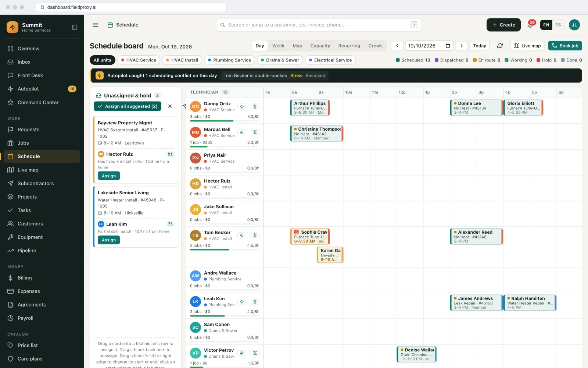This screenshot has width=588, height=368.
Task: Click the Book job button
Action: click(x=565, y=46)
